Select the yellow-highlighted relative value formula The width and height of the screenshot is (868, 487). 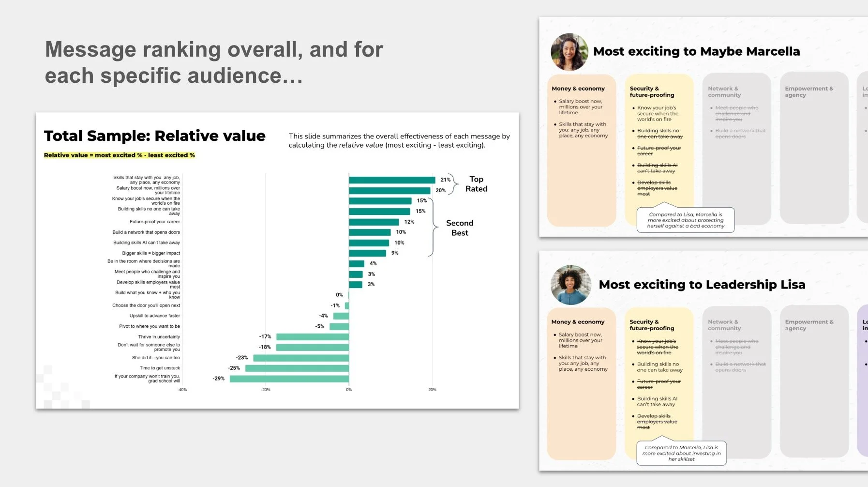click(120, 155)
